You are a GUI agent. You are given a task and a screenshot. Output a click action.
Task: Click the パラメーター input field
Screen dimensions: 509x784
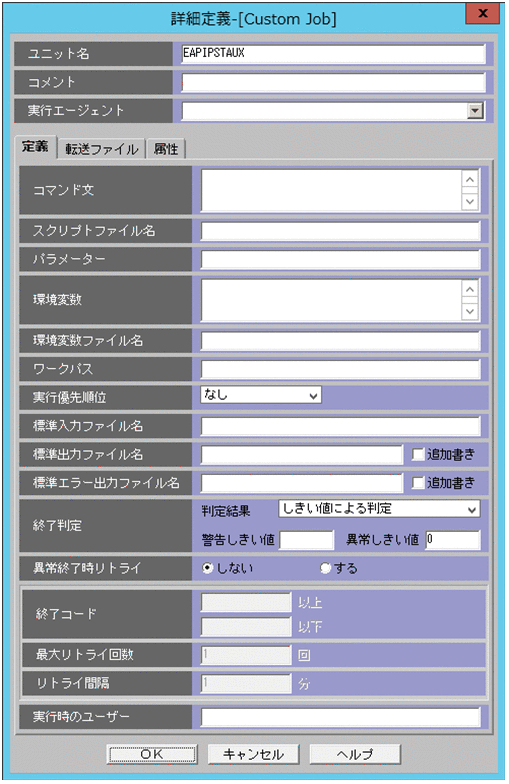point(340,260)
